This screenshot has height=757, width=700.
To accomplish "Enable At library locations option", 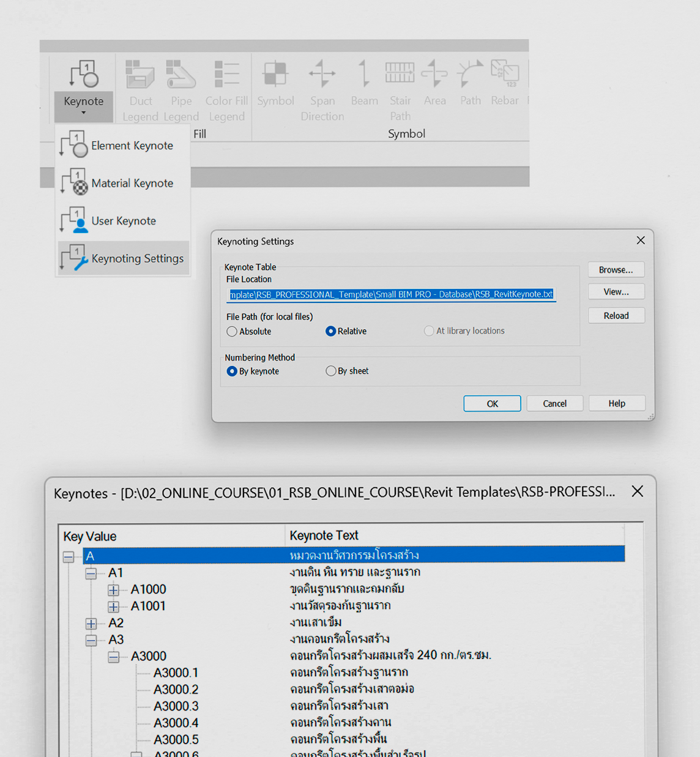I will pos(429,330).
